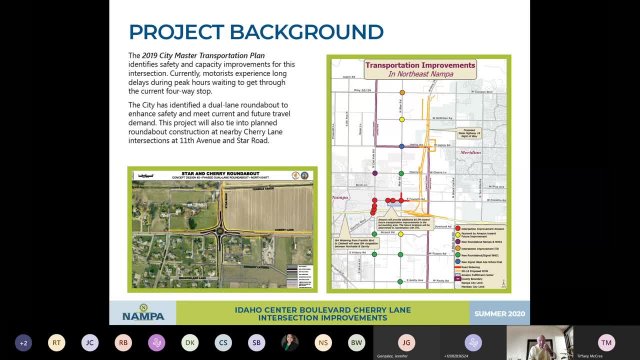
Task: Select participant avatar JC
Action: (90, 343)
